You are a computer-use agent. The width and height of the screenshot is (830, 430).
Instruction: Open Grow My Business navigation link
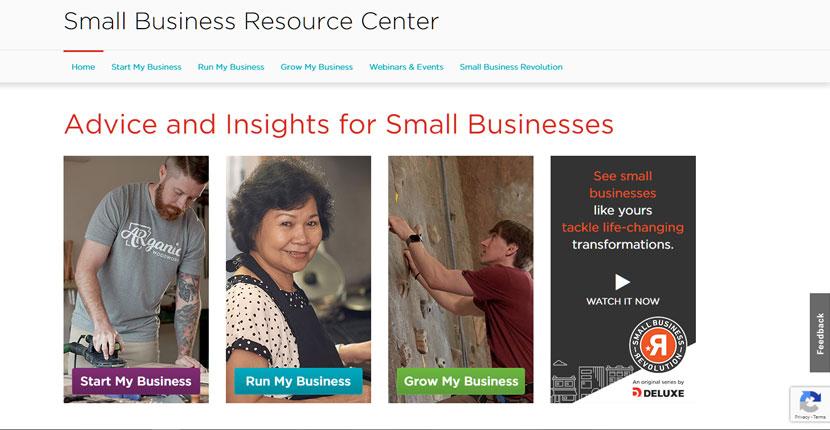point(317,67)
